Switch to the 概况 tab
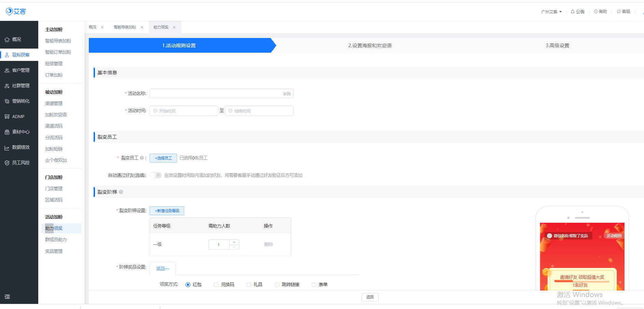The width and height of the screenshot is (644, 309). pos(93,27)
